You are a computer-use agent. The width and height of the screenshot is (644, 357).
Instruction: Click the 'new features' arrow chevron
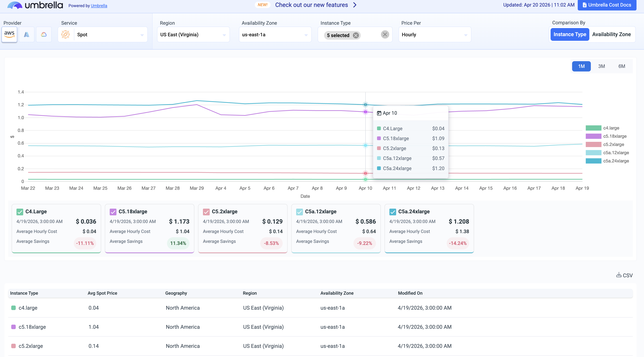tap(355, 5)
